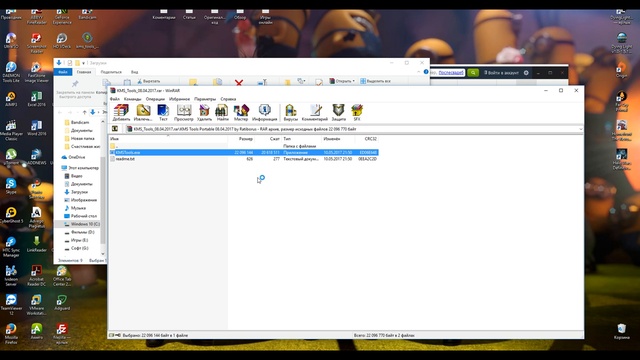Click the Защита (Protect) toolbar icon
This screenshot has height=360, width=640.
[x=338, y=113]
